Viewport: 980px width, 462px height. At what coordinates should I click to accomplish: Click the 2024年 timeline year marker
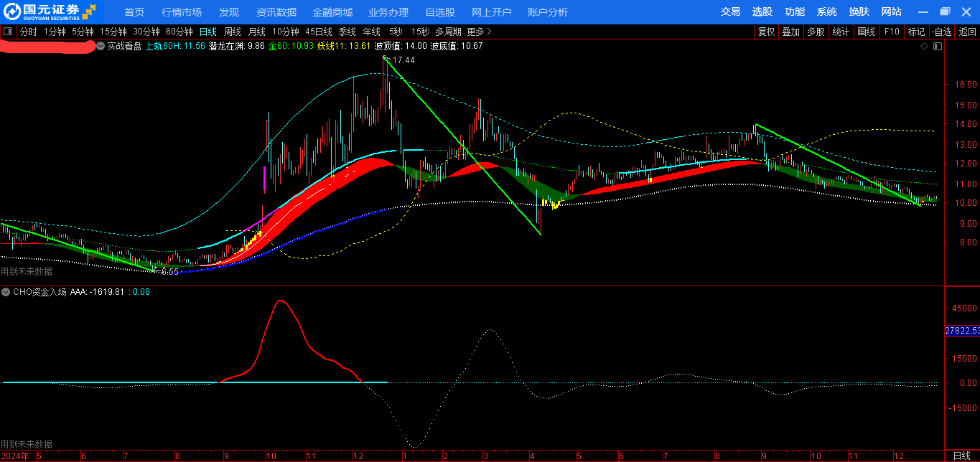click(x=15, y=456)
